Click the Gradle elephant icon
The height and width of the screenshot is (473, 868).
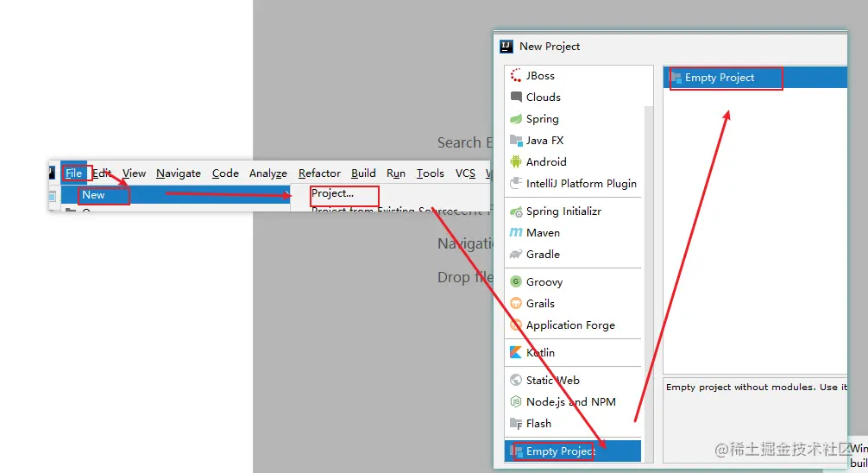point(516,255)
